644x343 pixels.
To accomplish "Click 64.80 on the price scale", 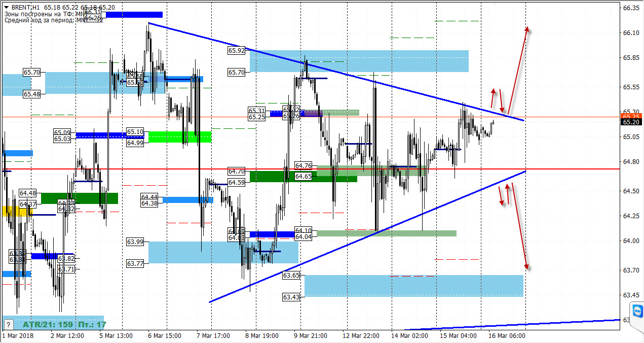I will (631, 162).
